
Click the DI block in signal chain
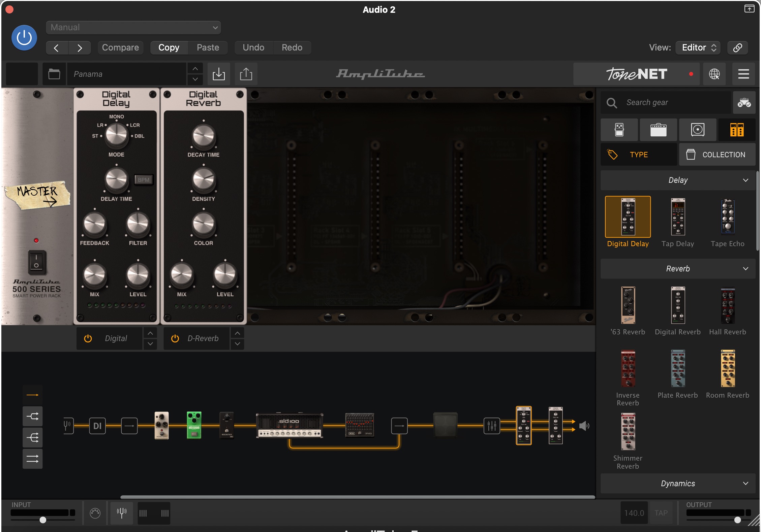97,426
